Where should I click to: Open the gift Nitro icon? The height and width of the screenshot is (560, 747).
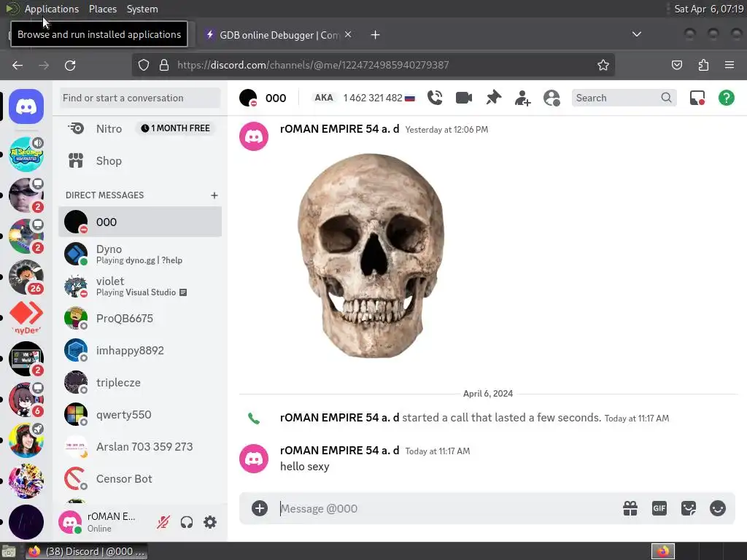tap(630, 508)
